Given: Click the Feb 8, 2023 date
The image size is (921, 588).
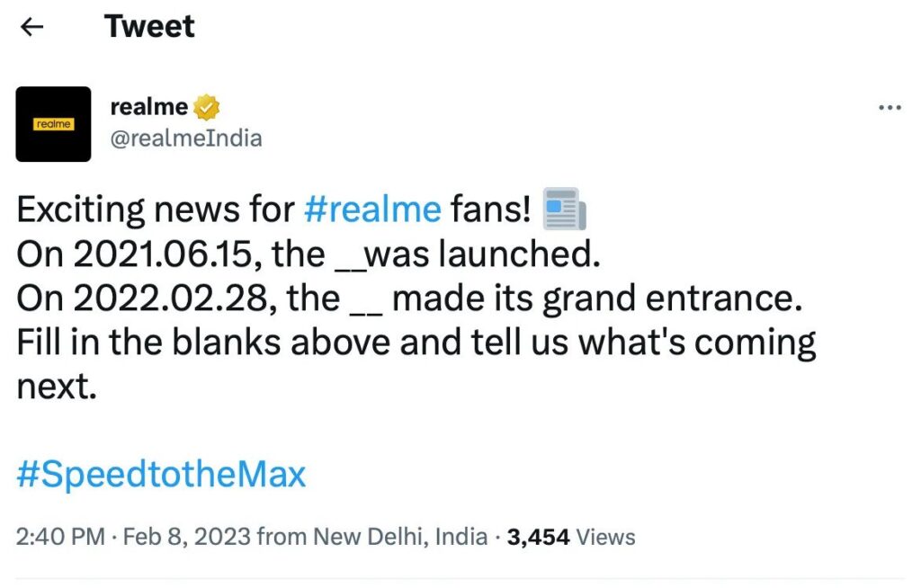Looking at the screenshot, I should coord(186,538).
